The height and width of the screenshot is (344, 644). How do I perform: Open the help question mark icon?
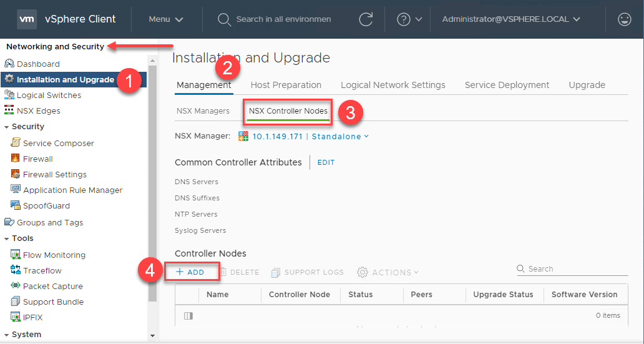point(403,19)
